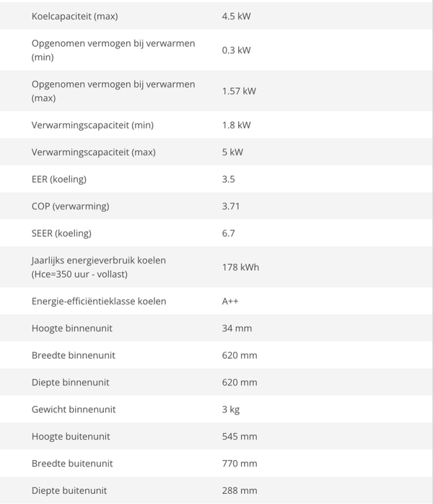Click the Hoogte buitenunit label
Screen dimensions: 433x504
[71, 436]
